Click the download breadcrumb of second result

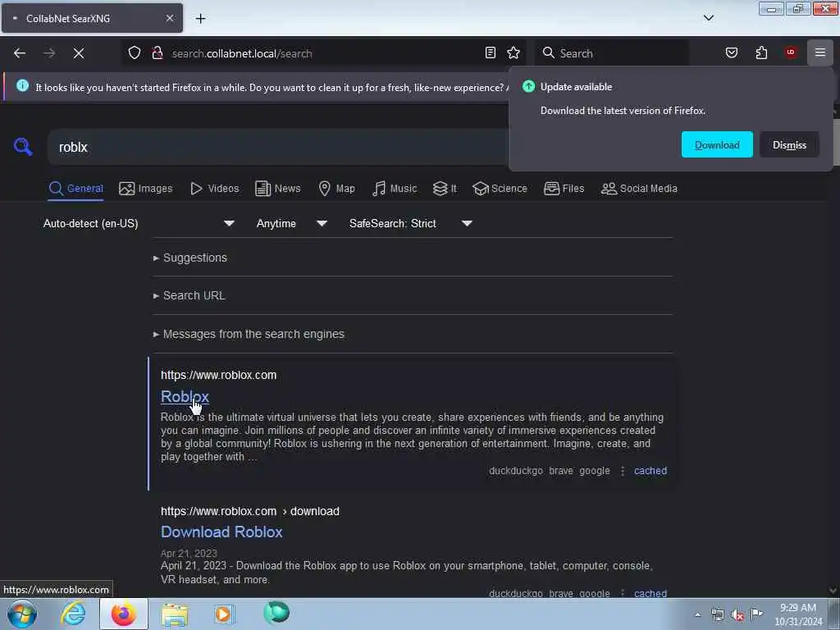(x=314, y=511)
